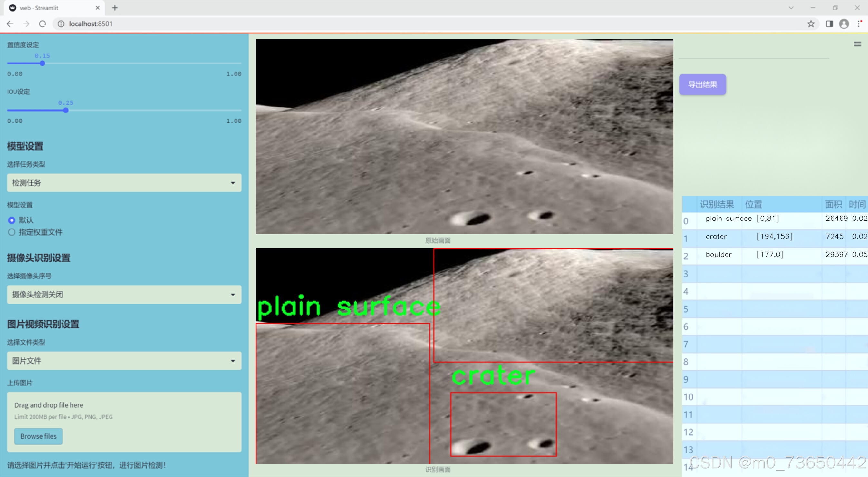Click the browser forward arrow

(26, 24)
